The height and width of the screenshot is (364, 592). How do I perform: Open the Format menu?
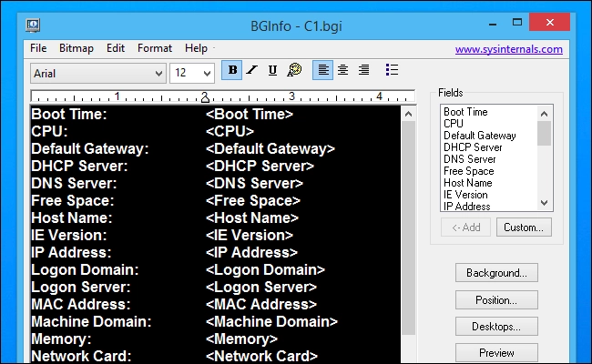pos(155,48)
